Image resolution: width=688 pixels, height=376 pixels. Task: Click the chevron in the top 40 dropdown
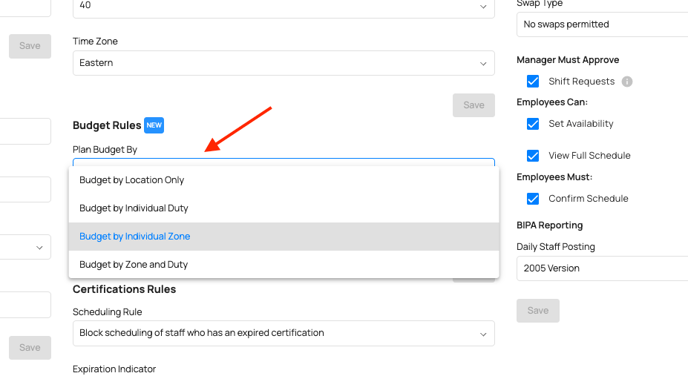point(483,7)
